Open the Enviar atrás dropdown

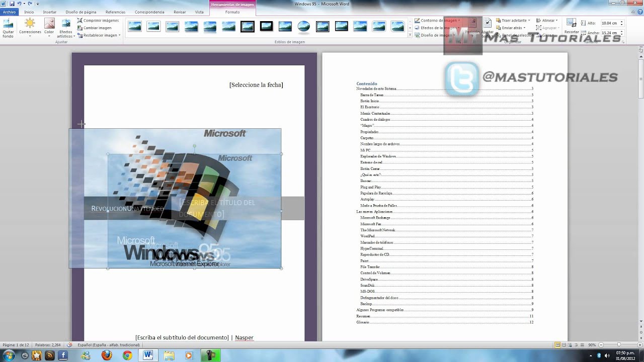(x=510, y=28)
